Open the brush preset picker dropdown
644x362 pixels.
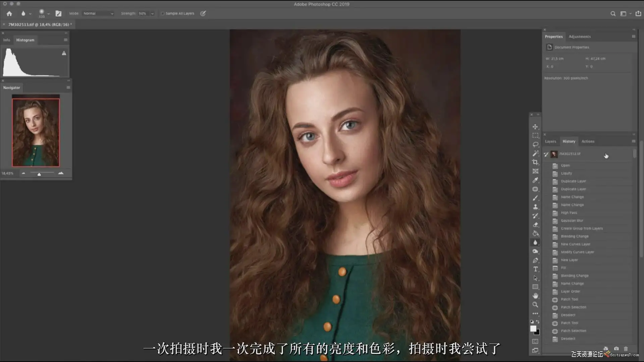49,14
